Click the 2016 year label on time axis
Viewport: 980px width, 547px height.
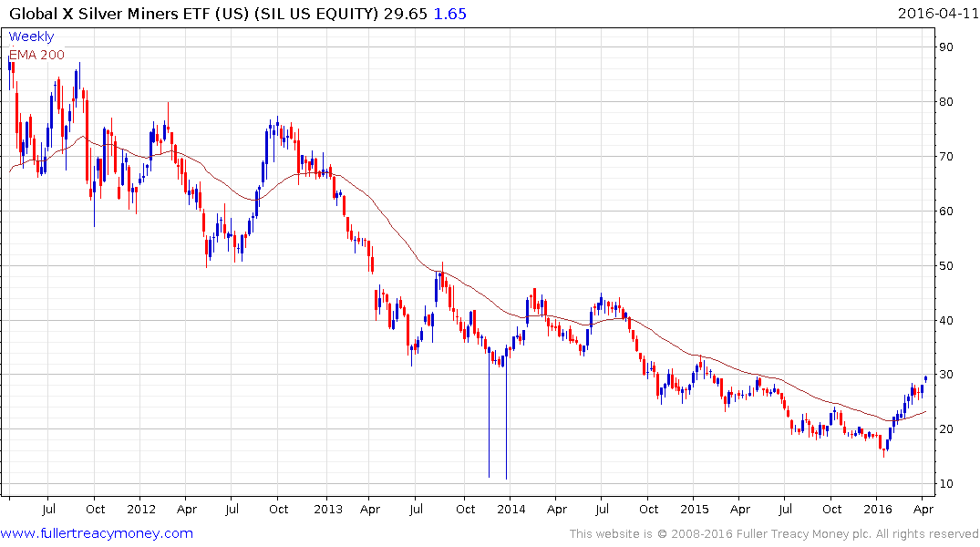[878, 509]
